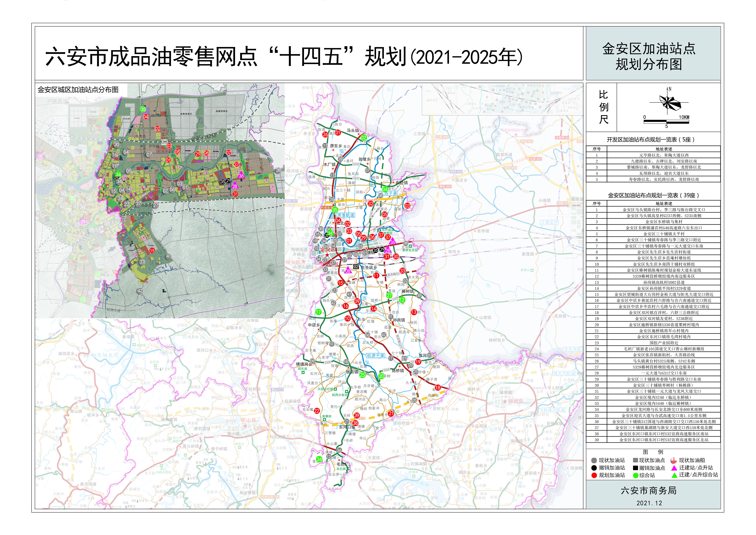756x535 pixels.
Task: Click the green circle legend icon for 综合站
Action: pos(635,475)
